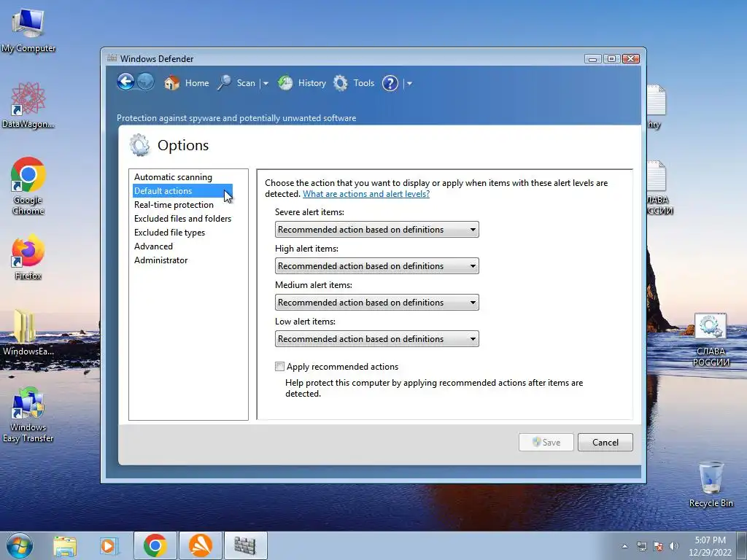Image resolution: width=747 pixels, height=560 pixels.
Task: Click the Cancel button
Action: (x=605, y=442)
